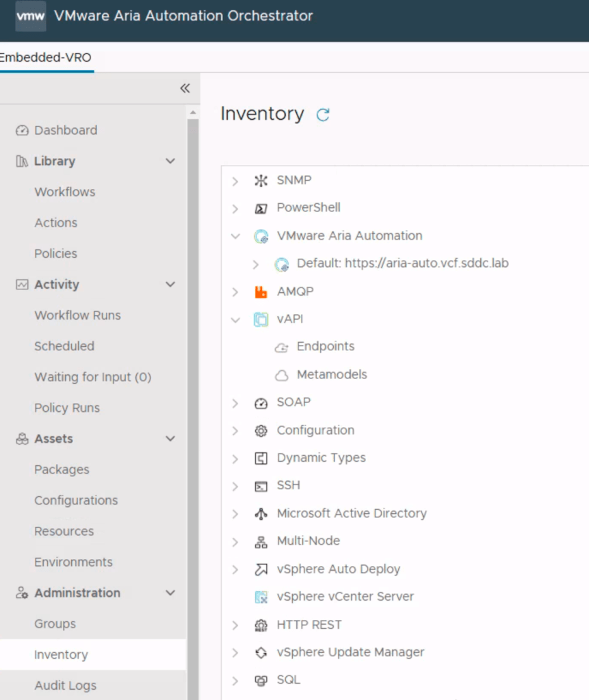
Task: Click the HTTP REST plugin icon
Action: point(261,625)
